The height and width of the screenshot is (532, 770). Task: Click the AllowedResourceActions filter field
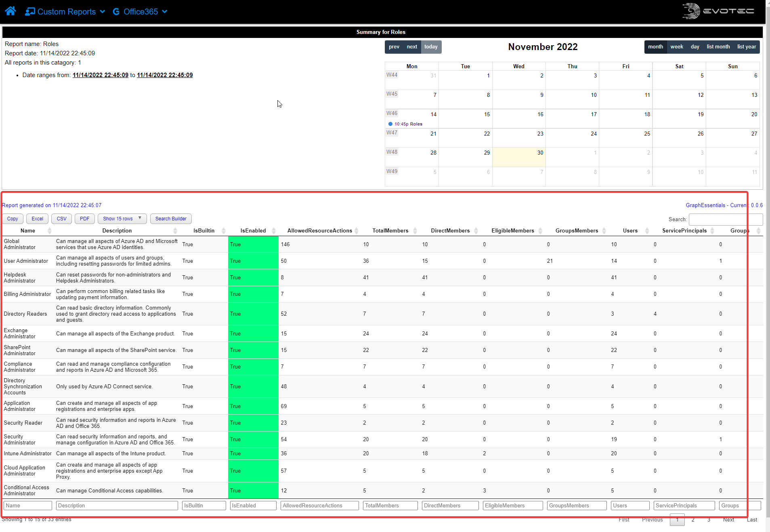point(320,506)
